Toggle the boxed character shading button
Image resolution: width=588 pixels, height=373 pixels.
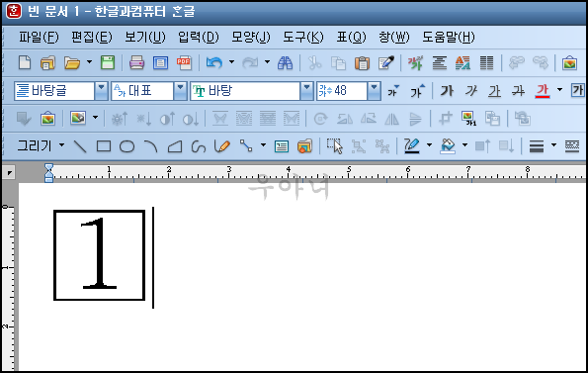577,90
